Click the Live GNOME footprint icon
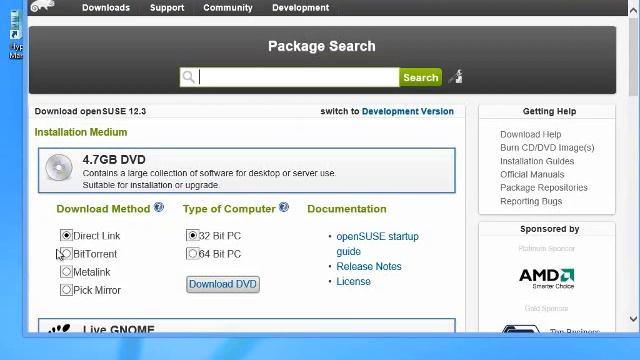Screen dimensions: 640x360 tap(60, 329)
